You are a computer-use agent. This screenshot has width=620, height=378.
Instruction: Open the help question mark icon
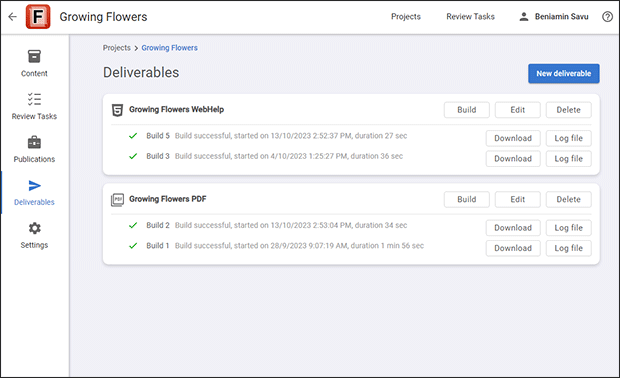[607, 17]
